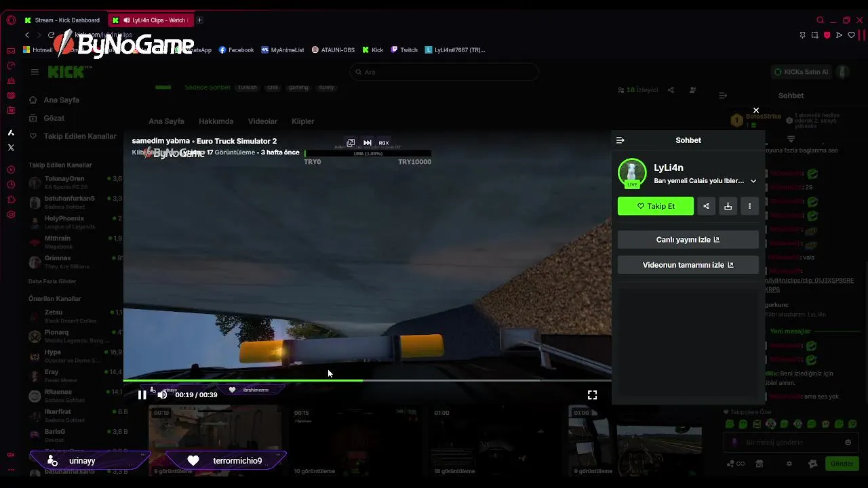Open Grimnax channel in sidebar
Screen dimensions: 868x488
pyautogui.click(x=75, y=262)
